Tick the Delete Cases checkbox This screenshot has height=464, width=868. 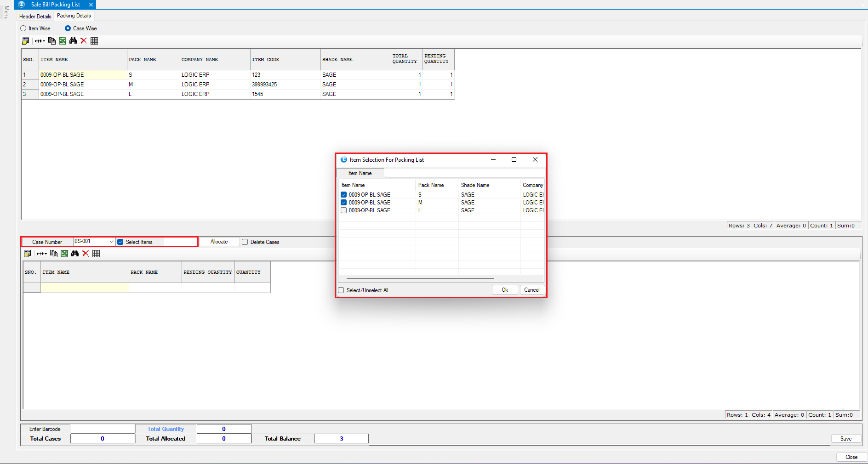[245, 242]
